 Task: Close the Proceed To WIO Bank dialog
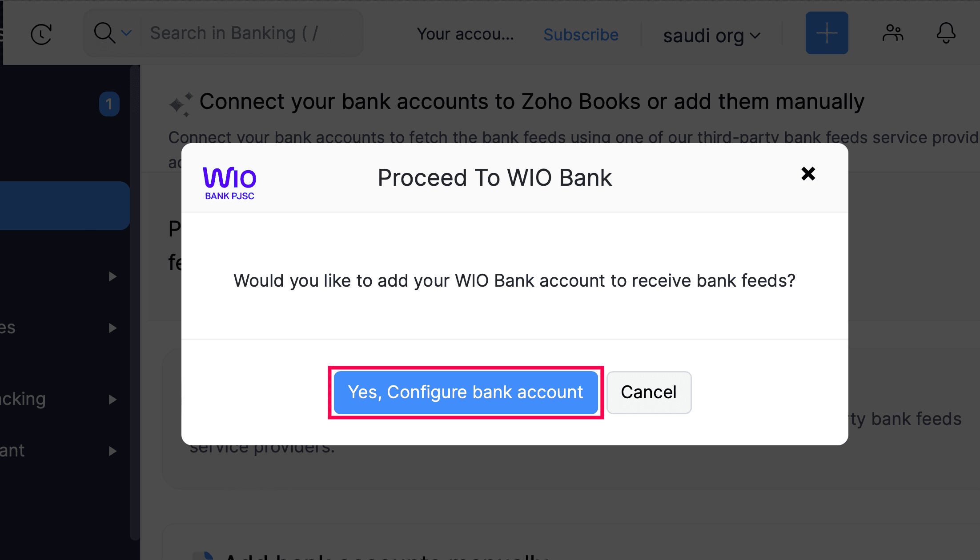tap(808, 174)
